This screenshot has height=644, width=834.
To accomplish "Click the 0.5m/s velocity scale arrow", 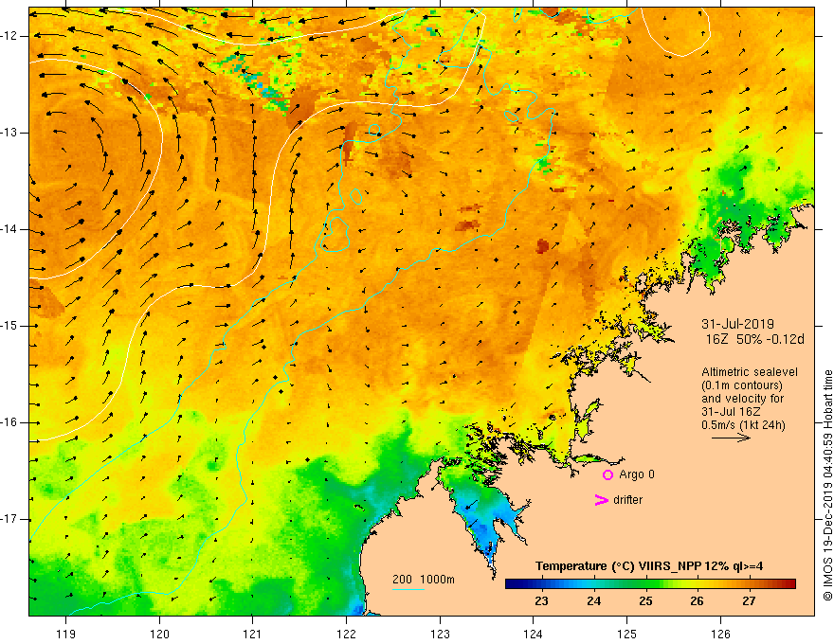I will [731, 438].
